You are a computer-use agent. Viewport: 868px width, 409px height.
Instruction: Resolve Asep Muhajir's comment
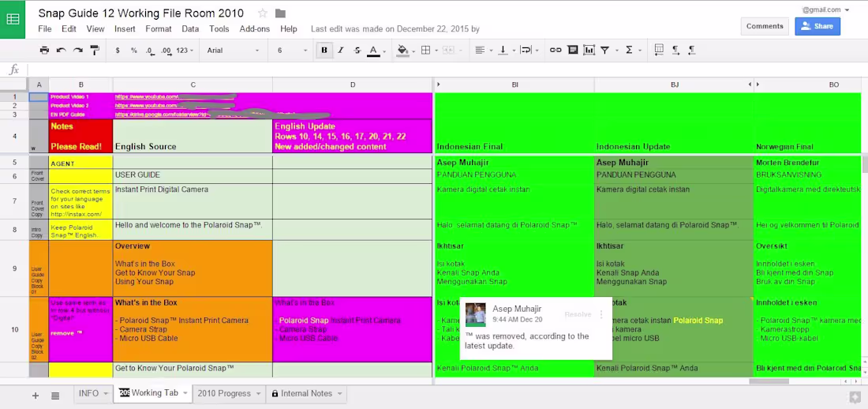578,314
